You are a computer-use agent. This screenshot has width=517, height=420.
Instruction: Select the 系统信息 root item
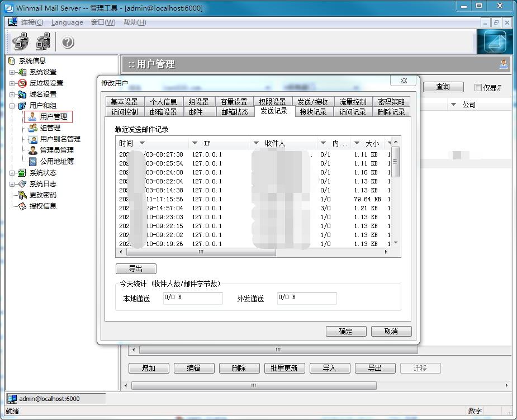click(34, 60)
